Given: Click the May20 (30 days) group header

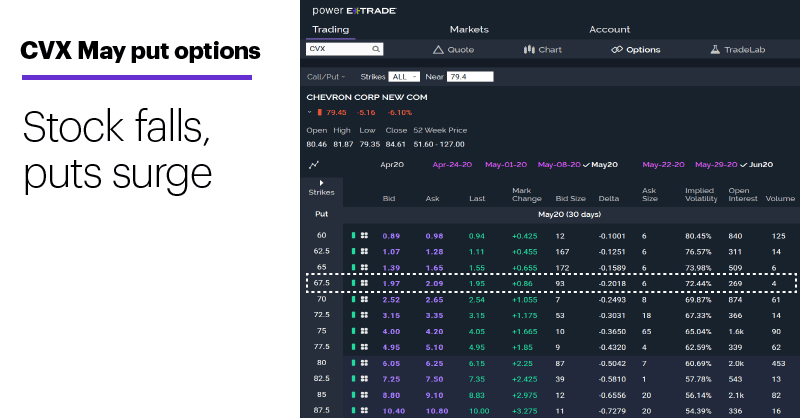Looking at the screenshot, I should [x=569, y=214].
